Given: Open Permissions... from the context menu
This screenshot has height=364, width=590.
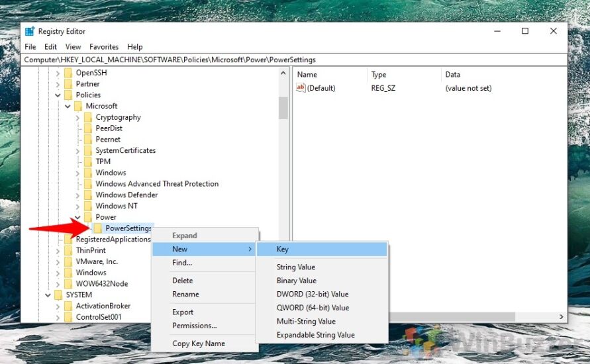Looking at the screenshot, I should [x=203, y=326].
